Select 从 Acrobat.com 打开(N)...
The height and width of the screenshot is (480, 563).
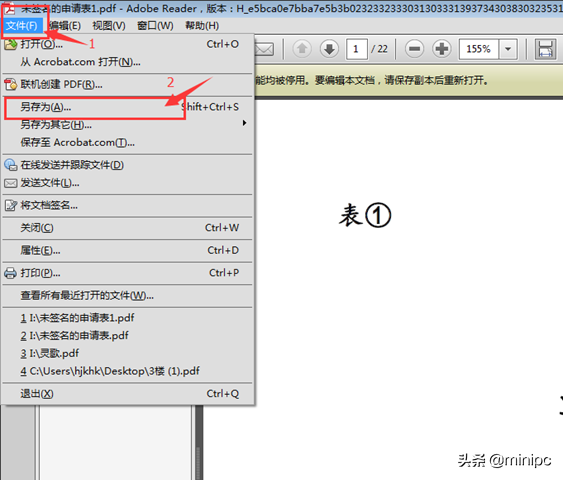pos(127,62)
